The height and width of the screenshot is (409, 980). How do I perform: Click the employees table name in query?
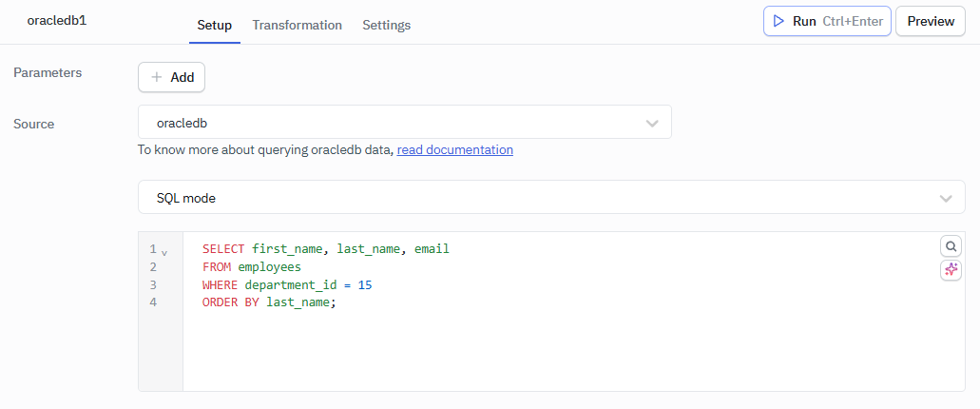click(x=269, y=267)
